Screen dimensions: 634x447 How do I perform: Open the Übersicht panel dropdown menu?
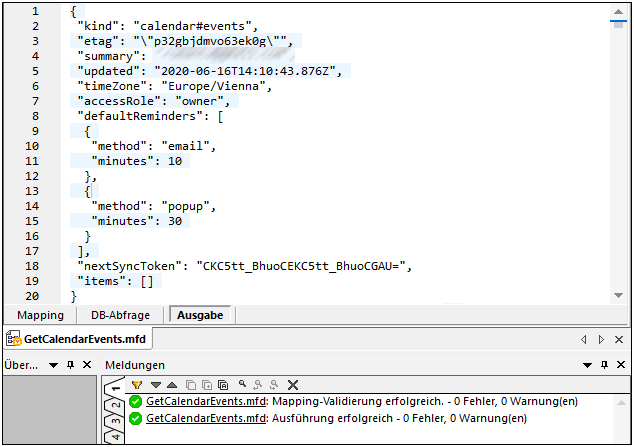[53, 365]
